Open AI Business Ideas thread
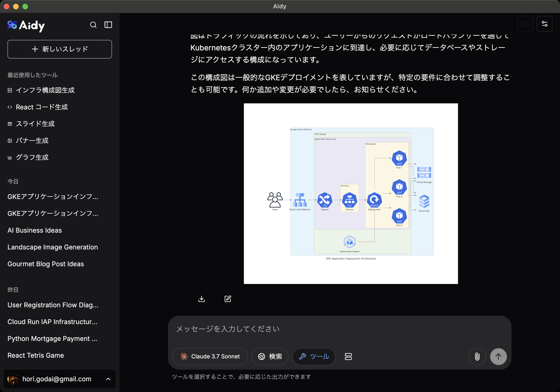Image resolution: width=560 pixels, height=392 pixels. [x=35, y=231]
